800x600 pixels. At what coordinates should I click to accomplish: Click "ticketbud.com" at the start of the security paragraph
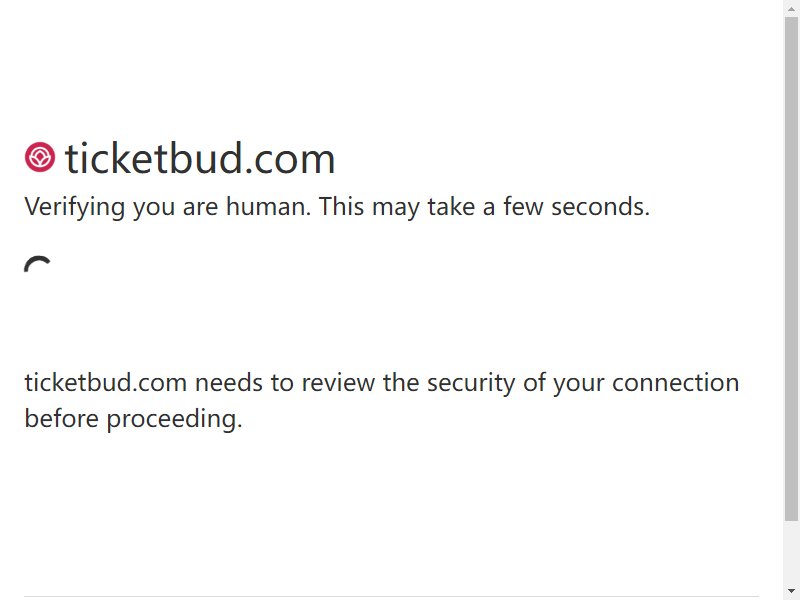tap(106, 383)
